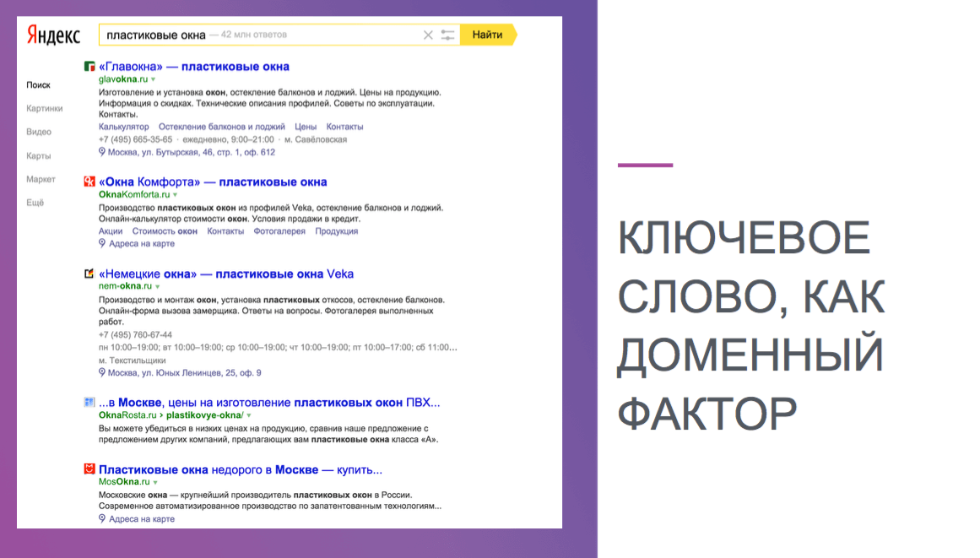Open the nem-okna.ru dropdown arrow

pyautogui.click(x=158, y=287)
